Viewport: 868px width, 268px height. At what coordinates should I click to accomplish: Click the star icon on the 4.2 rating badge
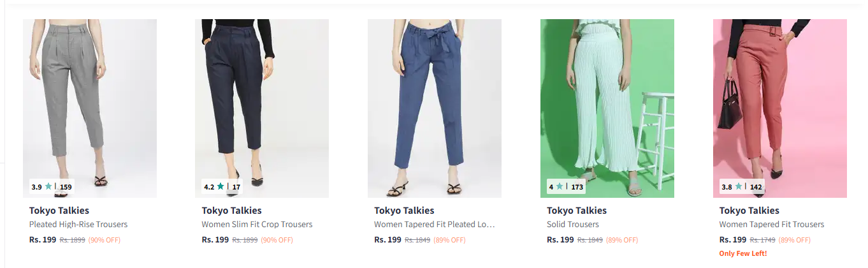pyautogui.click(x=221, y=187)
